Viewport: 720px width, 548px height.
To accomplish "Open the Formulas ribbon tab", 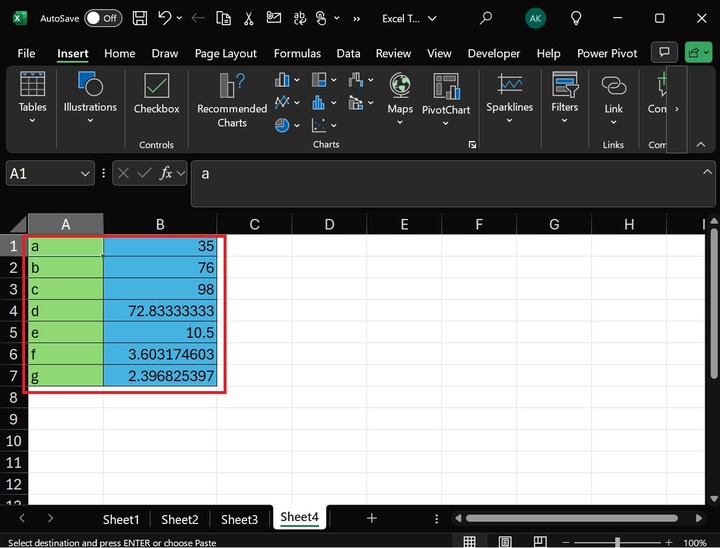I will [297, 53].
